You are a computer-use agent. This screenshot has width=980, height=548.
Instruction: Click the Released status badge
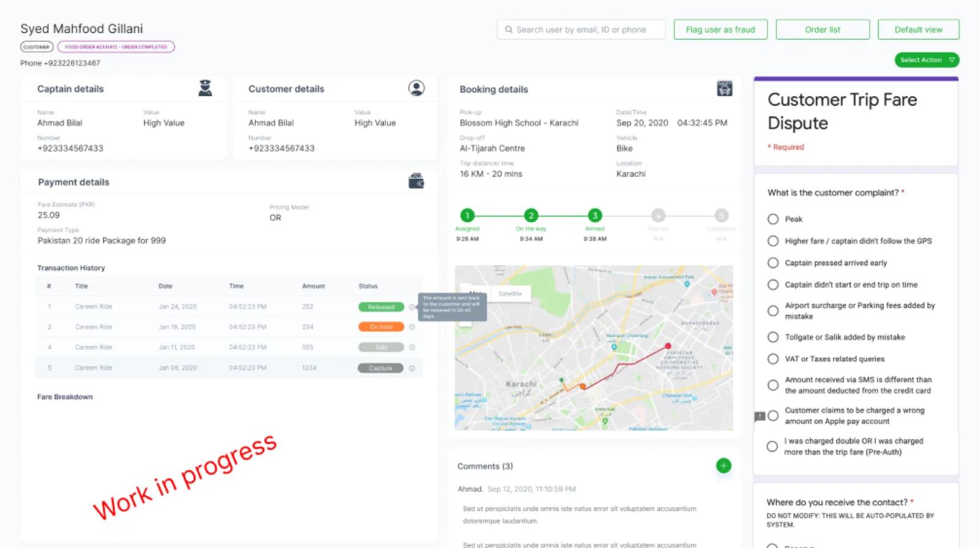[x=381, y=307]
